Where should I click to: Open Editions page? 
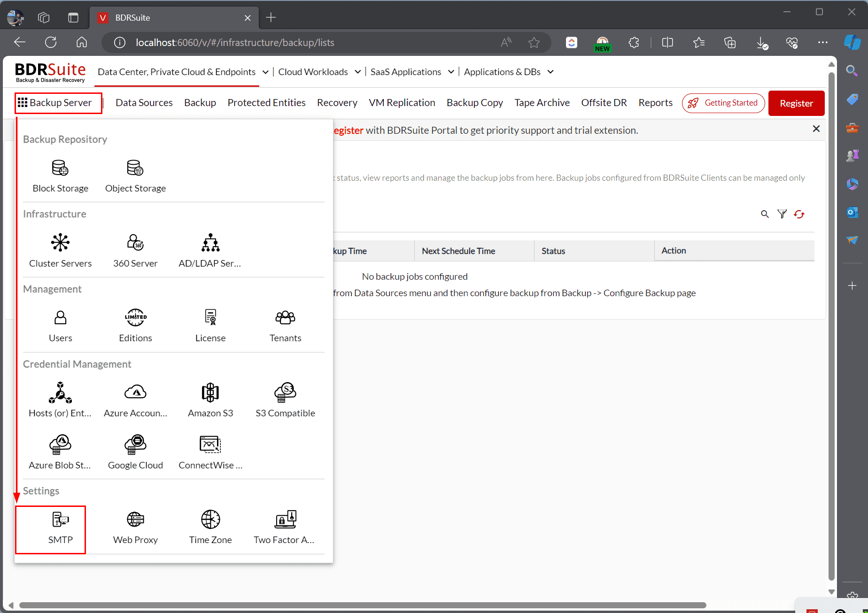click(135, 326)
